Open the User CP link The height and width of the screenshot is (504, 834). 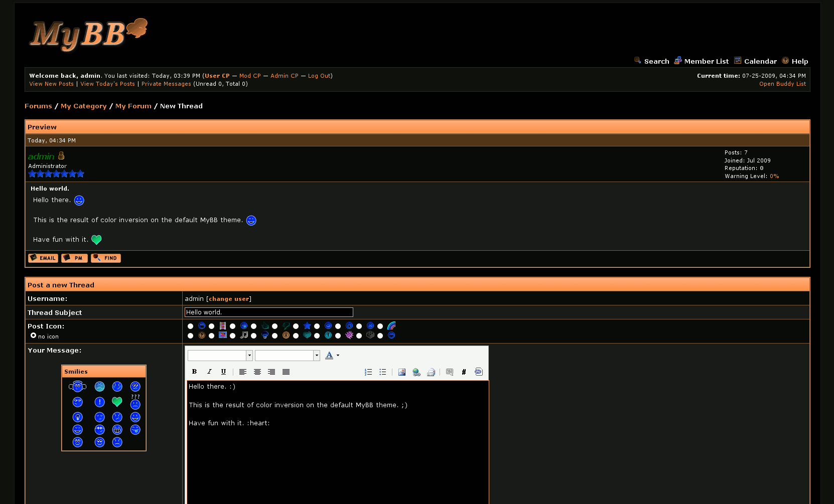coord(217,76)
